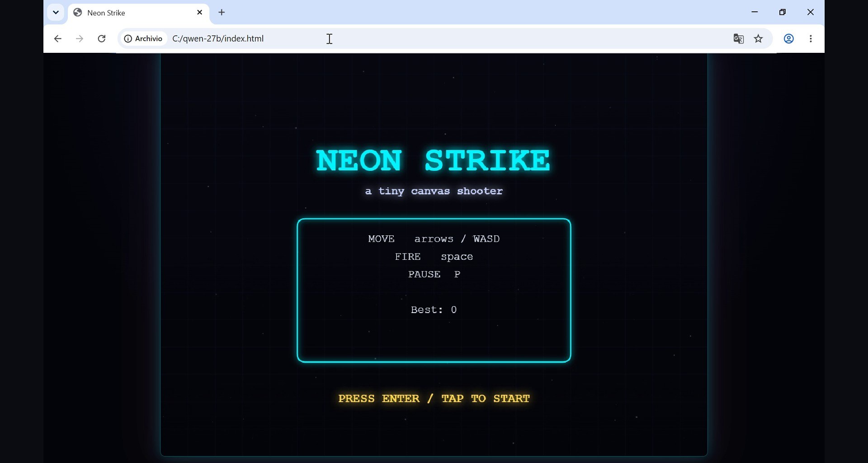
Task: Close the Neon Strike tab
Action: pos(199,13)
